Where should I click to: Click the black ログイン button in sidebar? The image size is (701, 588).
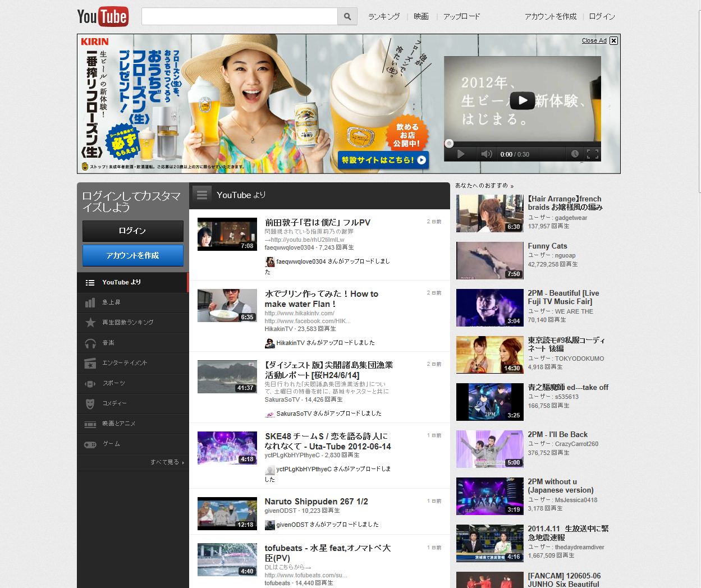pyautogui.click(x=133, y=231)
